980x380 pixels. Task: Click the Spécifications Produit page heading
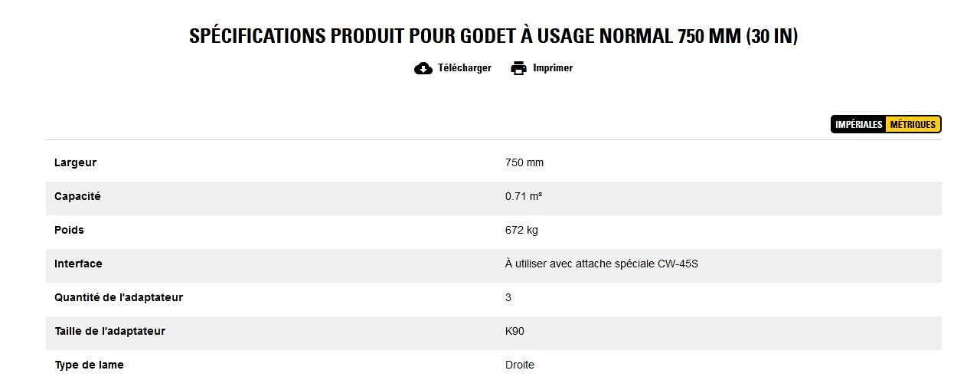[x=493, y=36]
